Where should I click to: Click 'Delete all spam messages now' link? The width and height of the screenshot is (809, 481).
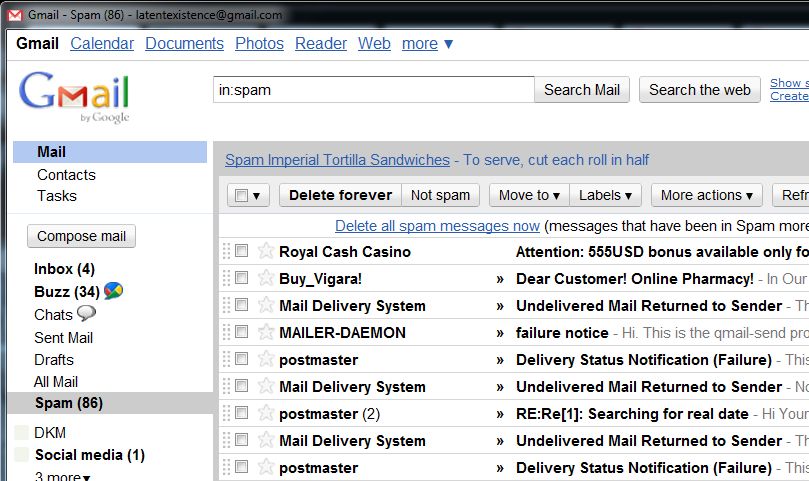tap(438, 226)
